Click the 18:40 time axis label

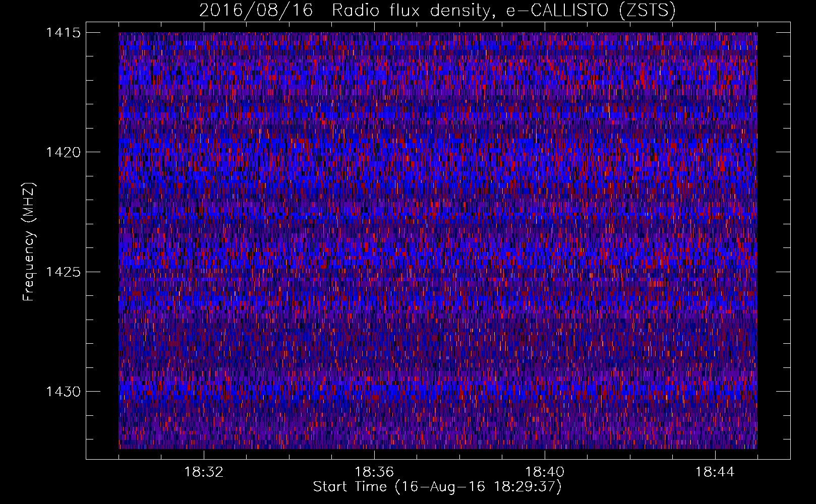click(545, 472)
